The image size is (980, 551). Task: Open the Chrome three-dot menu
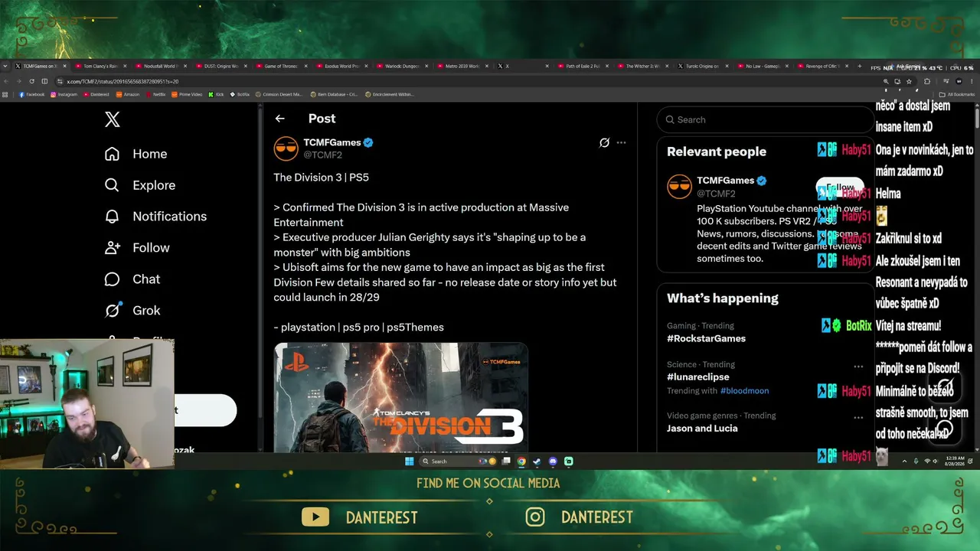pos(972,81)
